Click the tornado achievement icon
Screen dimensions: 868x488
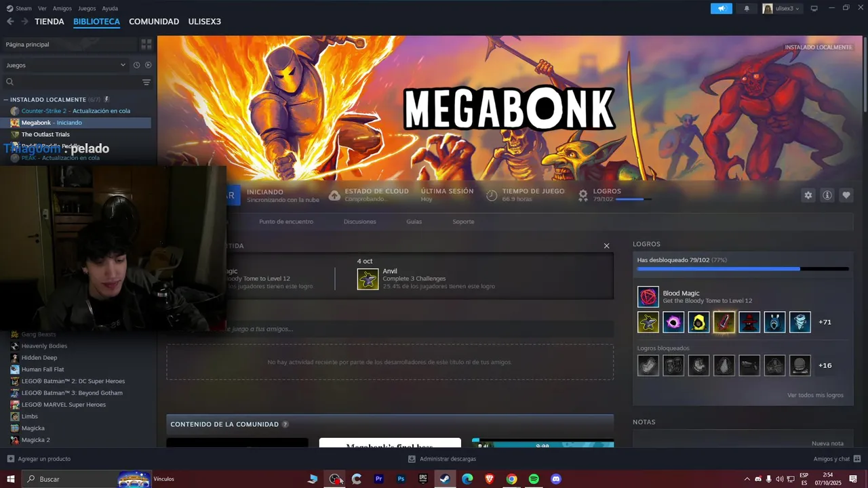pyautogui.click(x=800, y=322)
